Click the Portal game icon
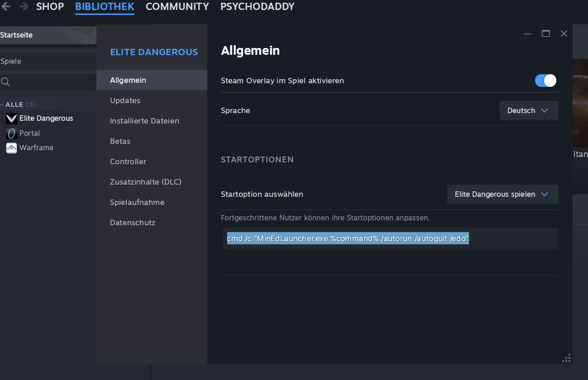The image size is (588, 380). (x=11, y=133)
